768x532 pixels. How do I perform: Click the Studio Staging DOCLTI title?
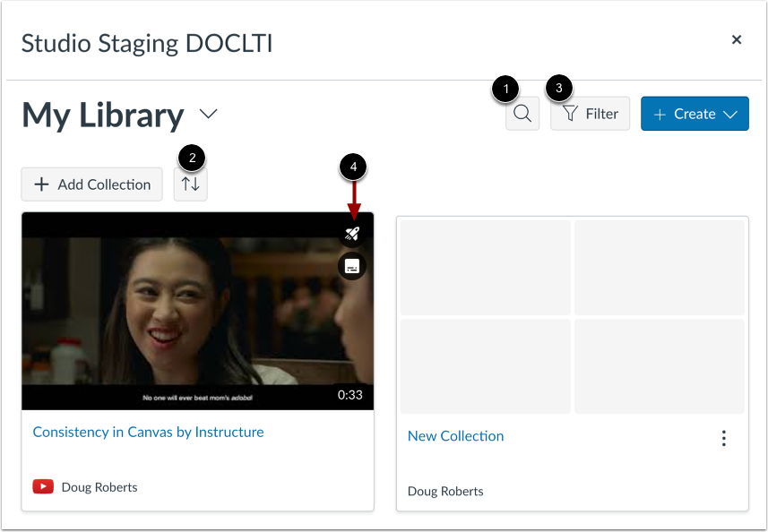147,43
